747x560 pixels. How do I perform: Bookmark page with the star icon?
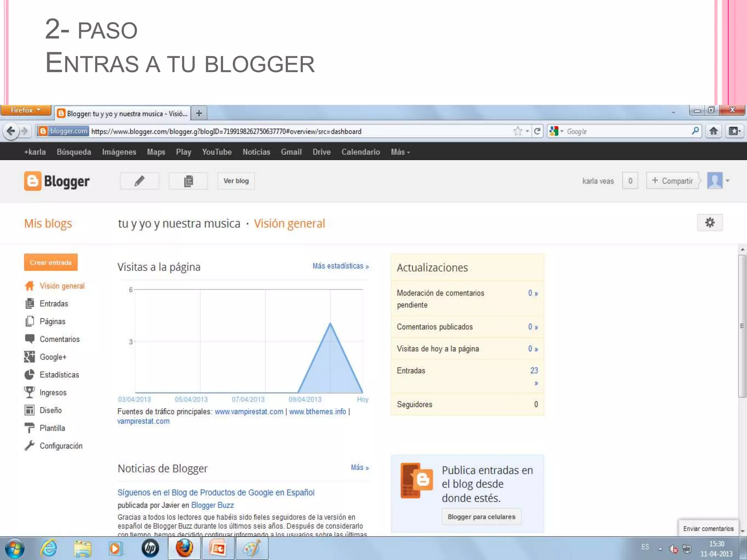tap(518, 131)
